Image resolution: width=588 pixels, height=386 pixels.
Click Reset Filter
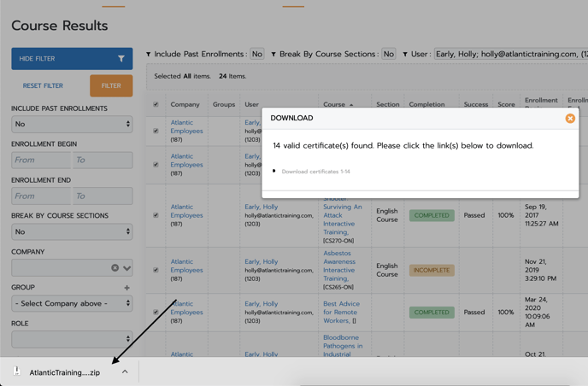tap(43, 85)
